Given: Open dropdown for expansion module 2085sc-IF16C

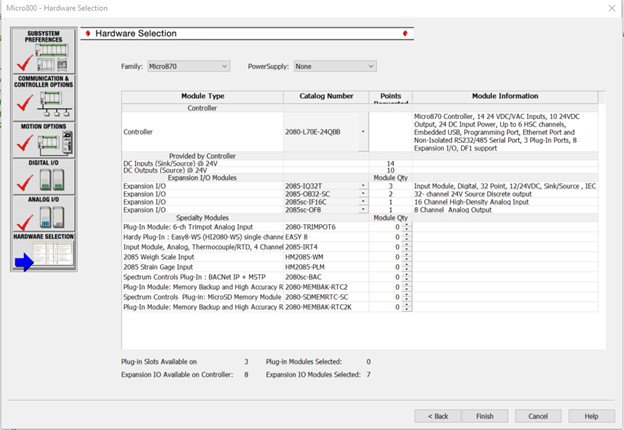Looking at the screenshot, I should 363,202.
